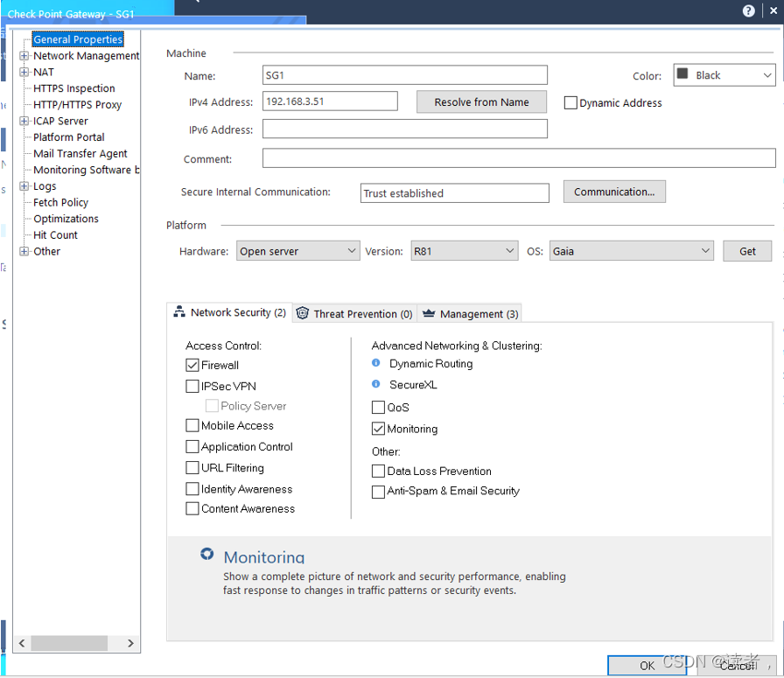Select HTTPS Inspection in the tree
This screenshot has width=784, height=678.
tap(74, 88)
